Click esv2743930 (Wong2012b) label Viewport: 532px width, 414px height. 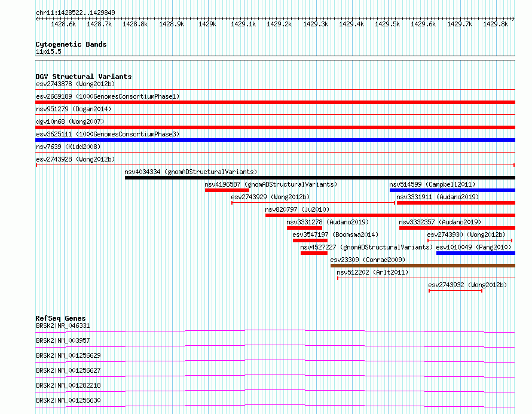pyautogui.click(x=466, y=235)
